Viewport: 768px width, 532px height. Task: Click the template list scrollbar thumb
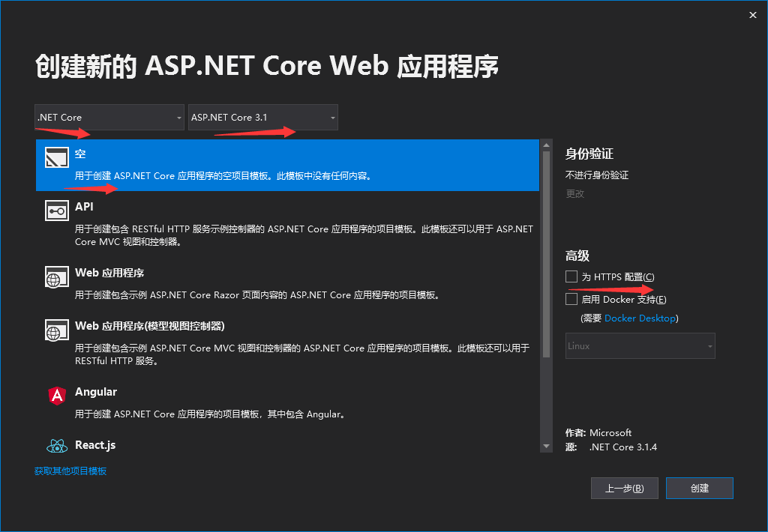click(x=546, y=255)
